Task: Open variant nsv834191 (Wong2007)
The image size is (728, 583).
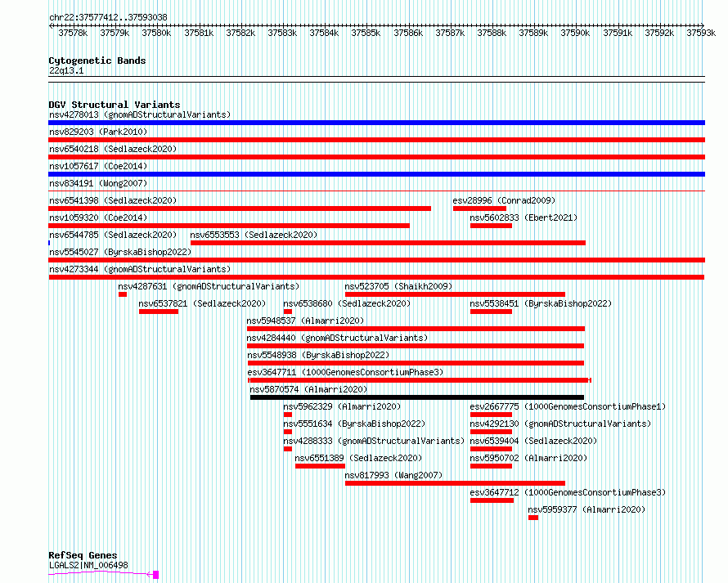Action: 98,183
